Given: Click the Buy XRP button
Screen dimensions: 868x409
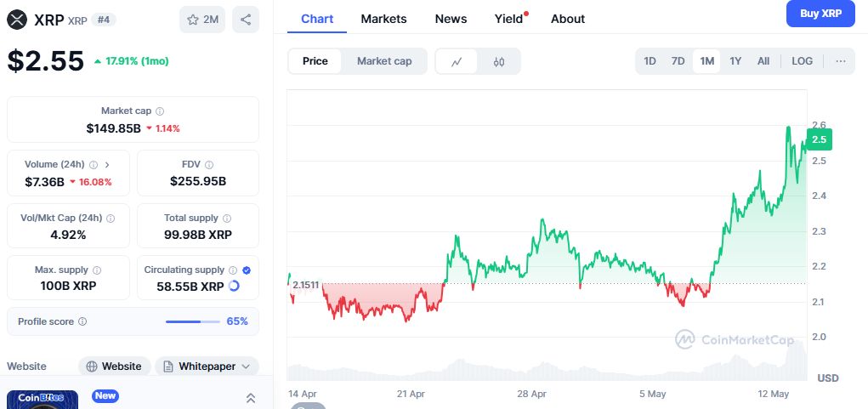Looking at the screenshot, I should [x=820, y=14].
